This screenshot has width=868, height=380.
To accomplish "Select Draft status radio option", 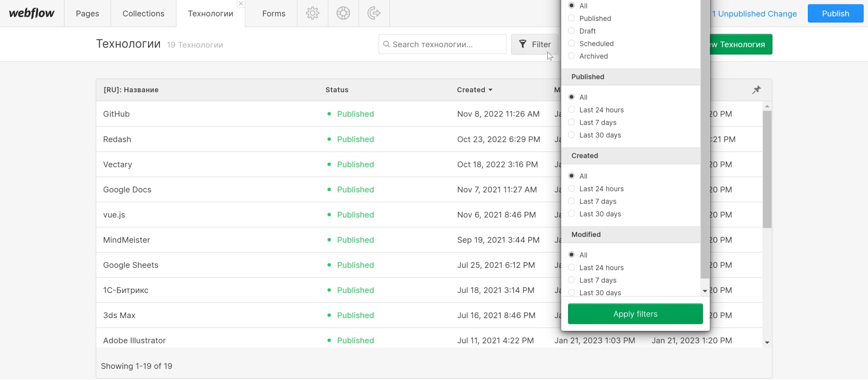I will (571, 31).
